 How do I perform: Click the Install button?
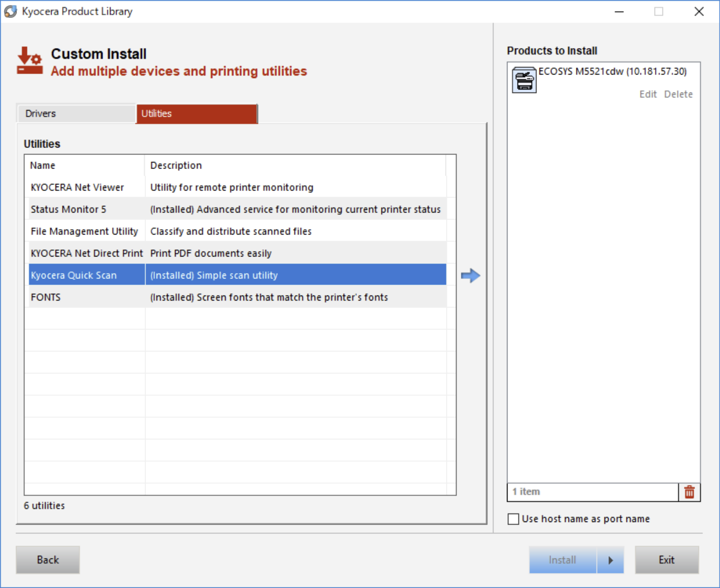562,560
